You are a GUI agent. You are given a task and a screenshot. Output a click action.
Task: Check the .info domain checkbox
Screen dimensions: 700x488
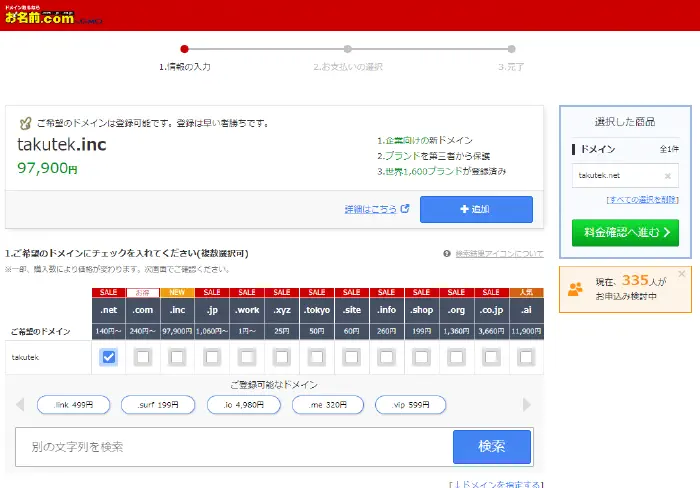[x=387, y=357]
